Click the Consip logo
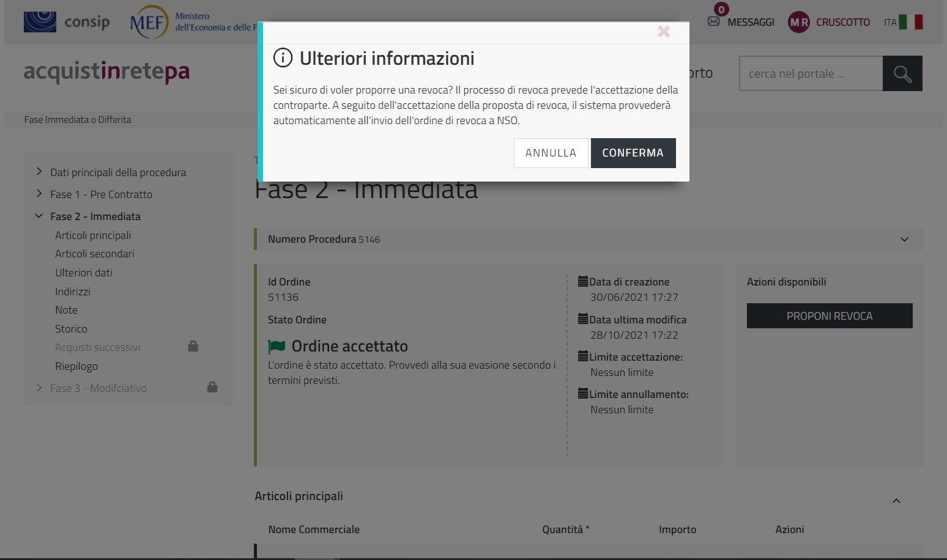This screenshot has width=947, height=560. (x=67, y=22)
